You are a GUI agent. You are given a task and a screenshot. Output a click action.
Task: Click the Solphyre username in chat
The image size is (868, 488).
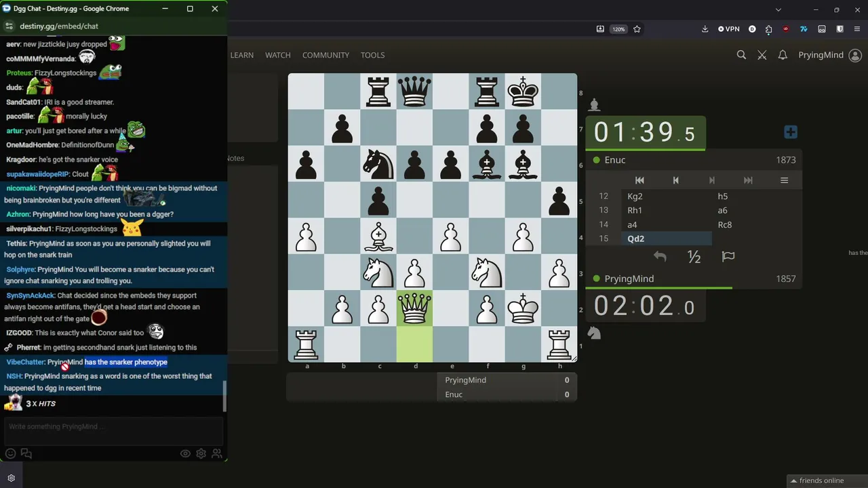tap(20, 270)
